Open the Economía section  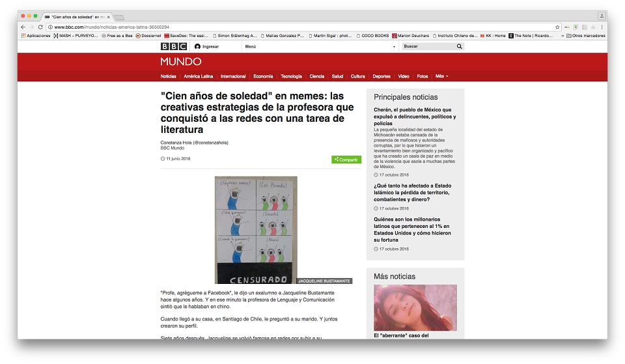click(x=263, y=77)
